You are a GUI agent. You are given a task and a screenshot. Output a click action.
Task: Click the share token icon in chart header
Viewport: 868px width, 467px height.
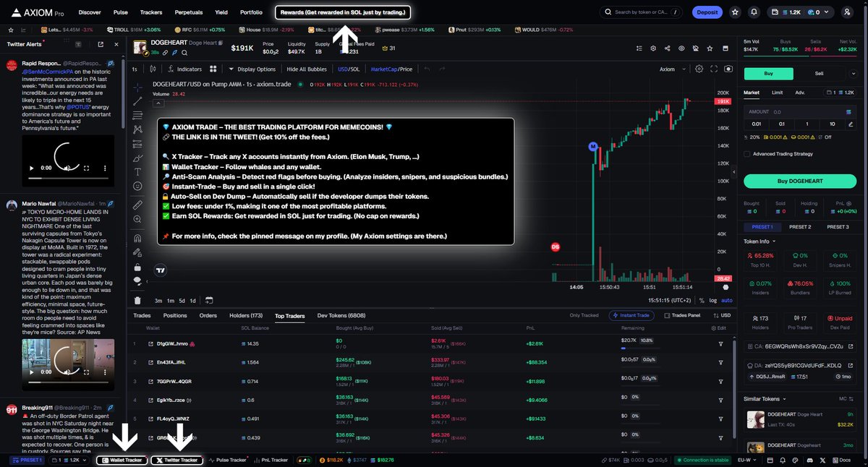[x=667, y=48]
